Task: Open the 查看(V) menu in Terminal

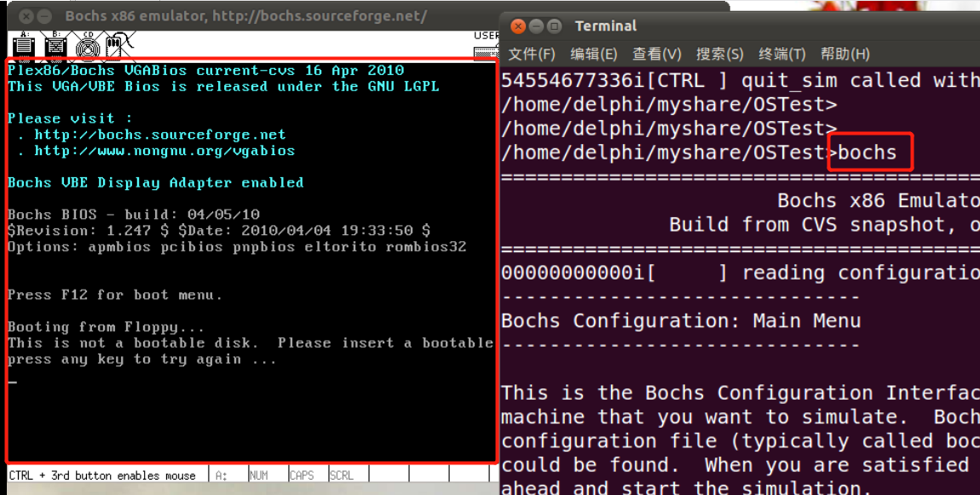Action: 657,54
